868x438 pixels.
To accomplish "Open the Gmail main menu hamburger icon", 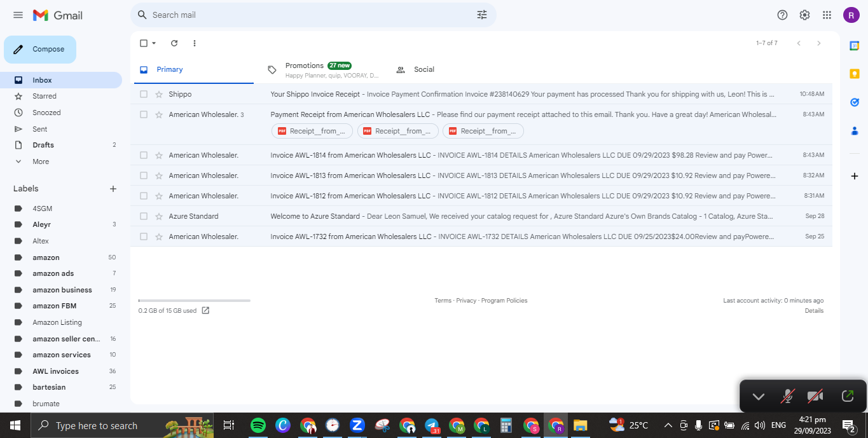I will (x=18, y=15).
